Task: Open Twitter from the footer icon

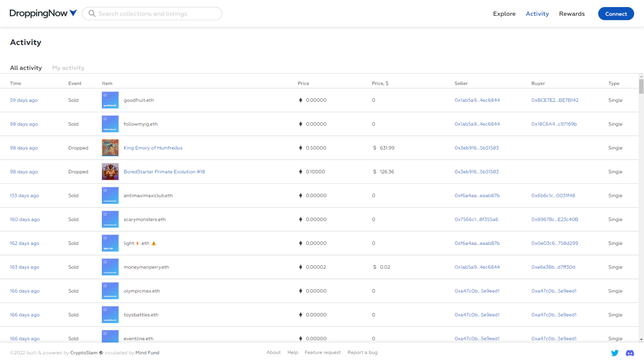Action: pyautogui.click(x=615, y=353)
